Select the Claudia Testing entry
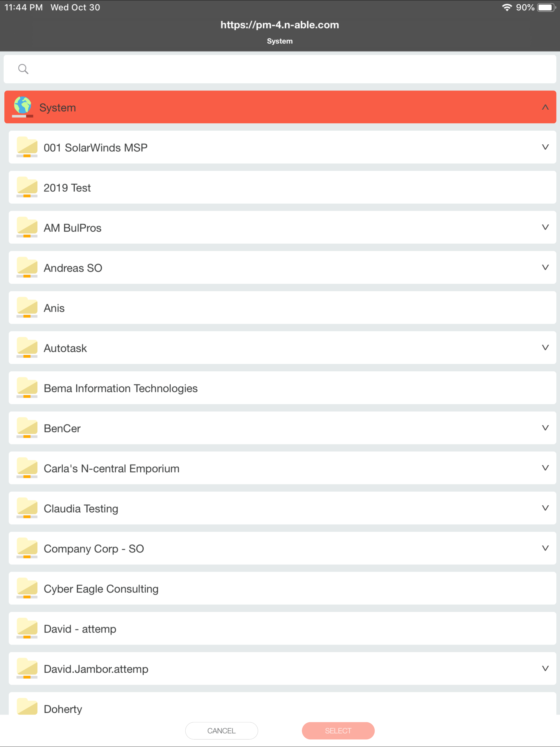 point(81,509)
